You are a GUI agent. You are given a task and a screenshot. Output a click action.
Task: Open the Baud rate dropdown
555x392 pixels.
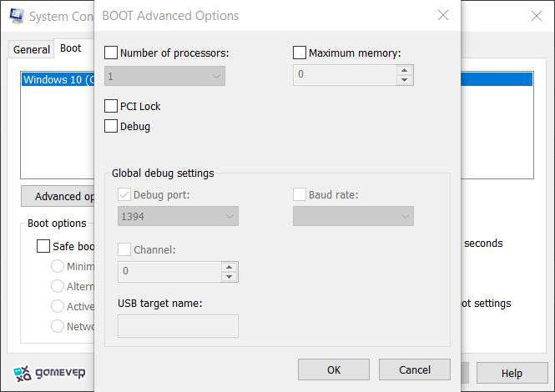click(353, 216)
